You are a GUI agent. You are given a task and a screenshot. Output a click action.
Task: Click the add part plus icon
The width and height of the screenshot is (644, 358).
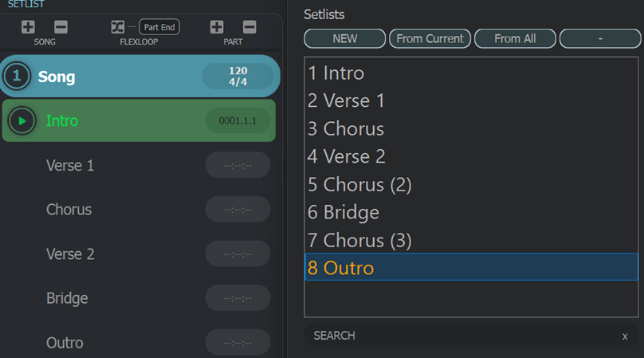[217, 27]
